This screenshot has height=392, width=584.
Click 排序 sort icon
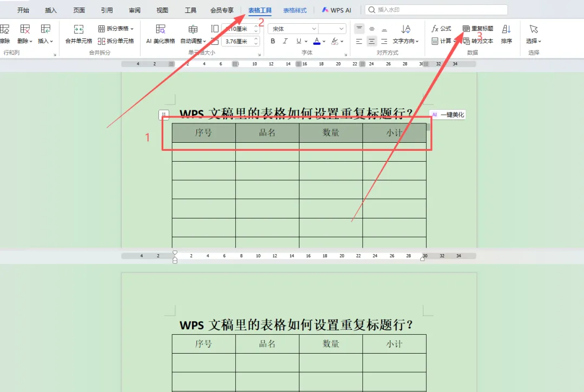[506, 29]
